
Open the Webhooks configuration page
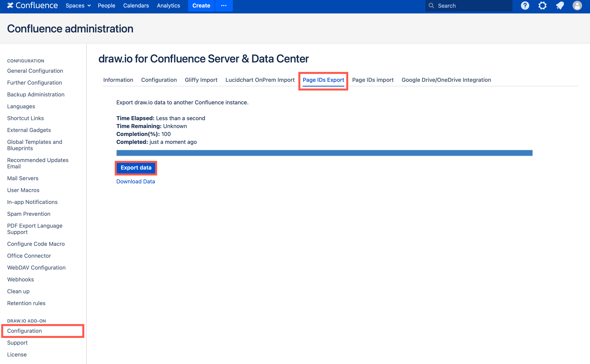(x=21, y=279)
